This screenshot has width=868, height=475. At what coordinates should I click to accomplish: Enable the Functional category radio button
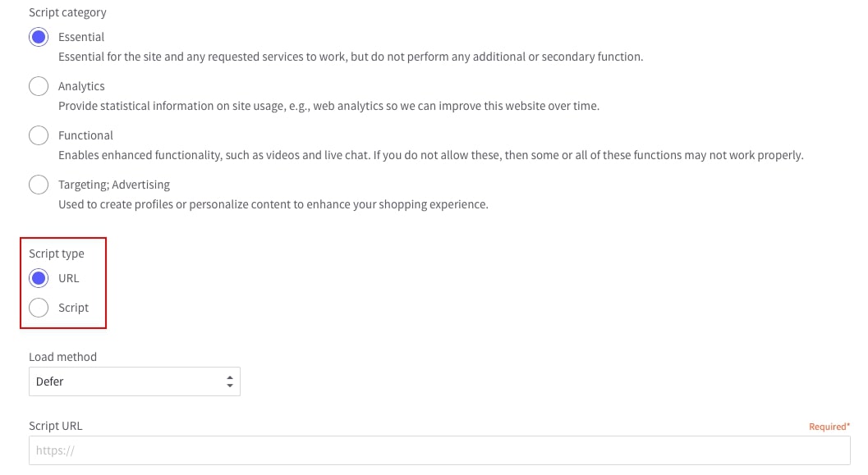[x=39, y=135]
